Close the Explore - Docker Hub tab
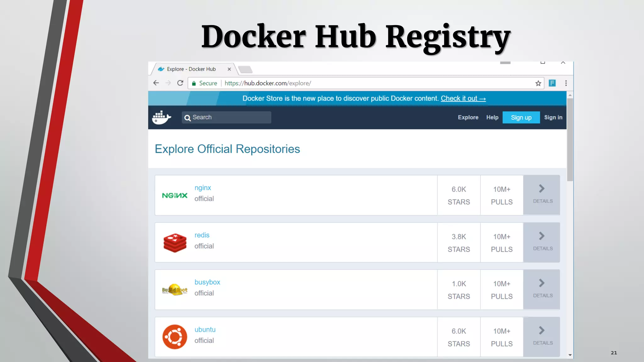 (x=229, y=69)
